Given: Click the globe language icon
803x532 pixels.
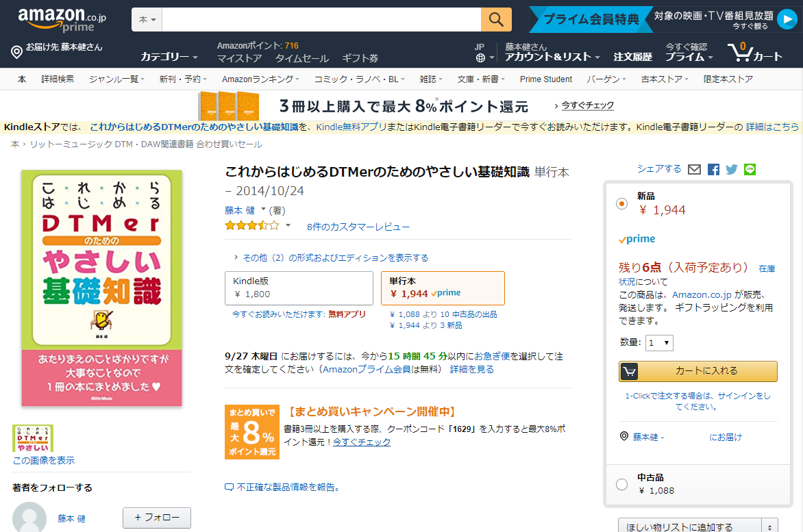Looking at the screenshot, I should coord(480,58).
